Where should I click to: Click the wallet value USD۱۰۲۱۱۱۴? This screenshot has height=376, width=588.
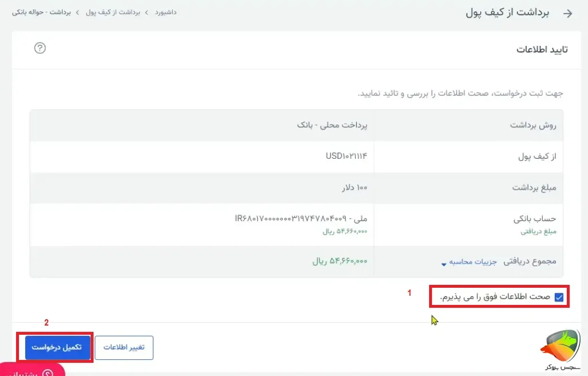pos(346,156)
